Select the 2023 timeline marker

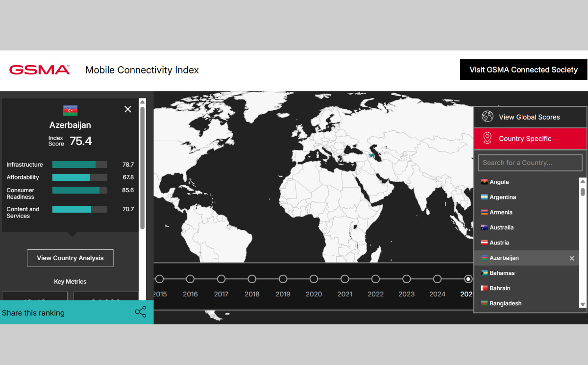tap(406, 279)
